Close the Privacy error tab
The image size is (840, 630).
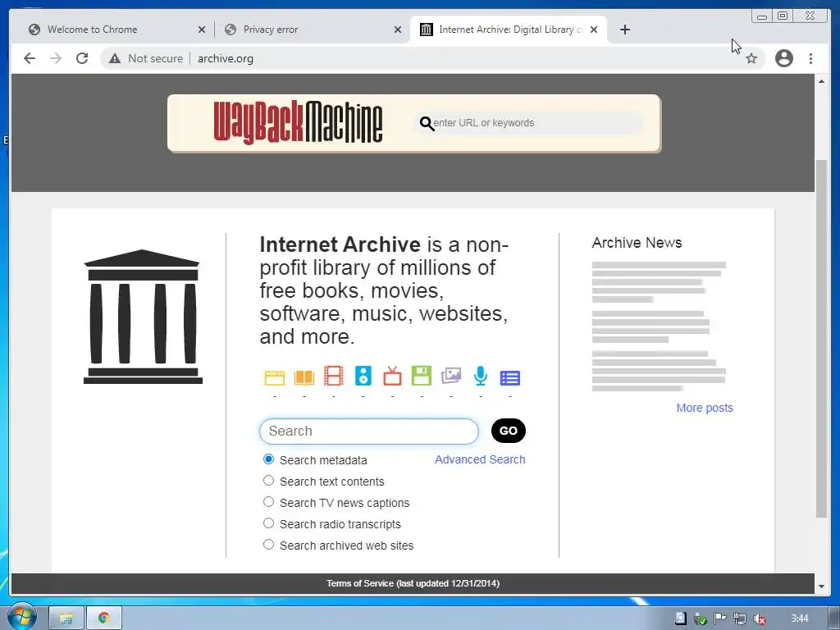[398, 30]
